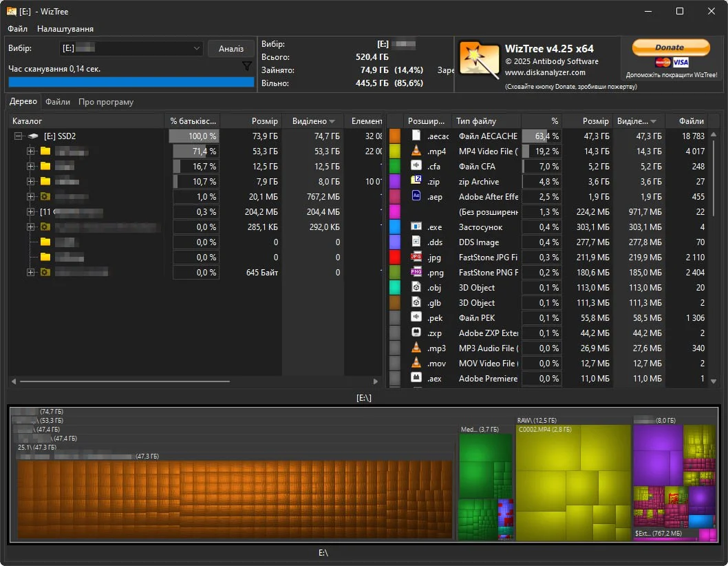Expand the 7,9 ГБ folder node
The height and width of the screenshot is (566, 728).
tap(31, 181)
